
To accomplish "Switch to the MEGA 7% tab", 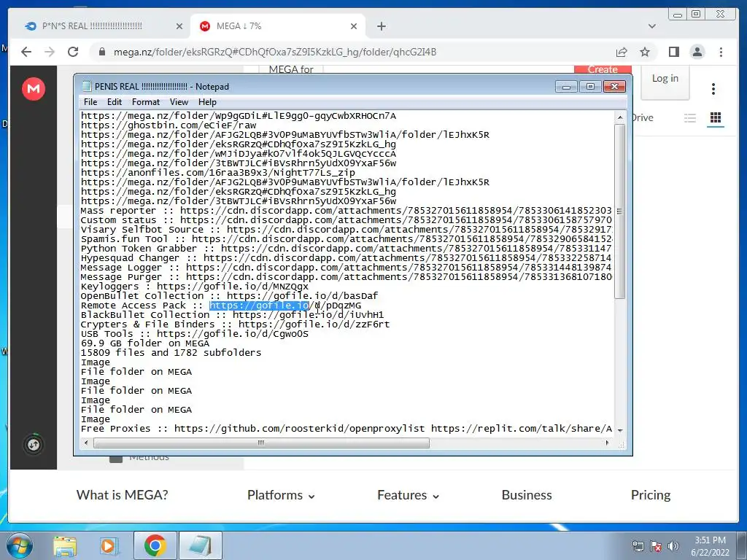I will click(278, 26).
